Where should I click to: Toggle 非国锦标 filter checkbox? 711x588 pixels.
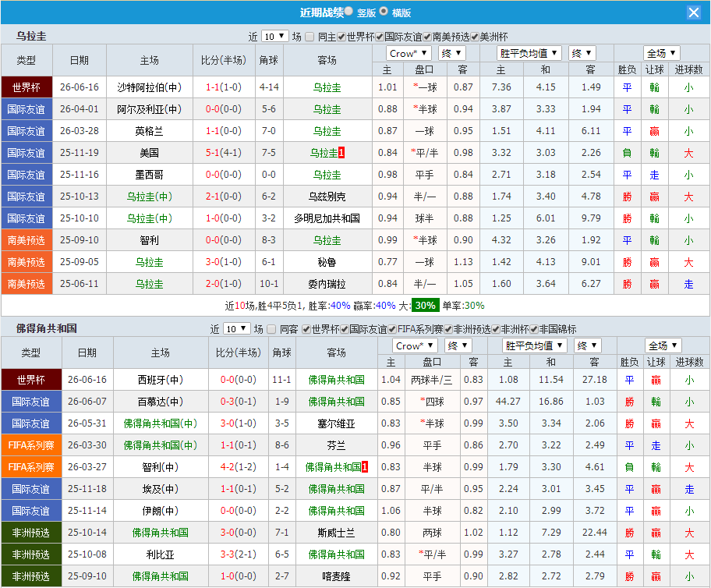[534, 329]
